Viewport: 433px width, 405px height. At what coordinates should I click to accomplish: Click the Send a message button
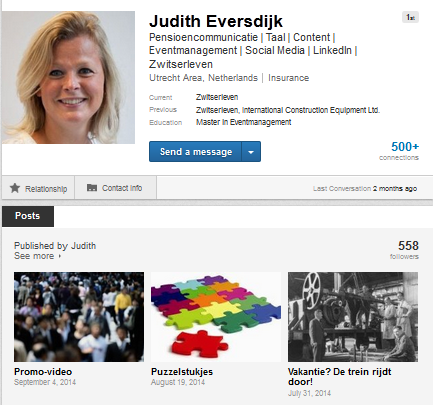[x=195, y=152]
